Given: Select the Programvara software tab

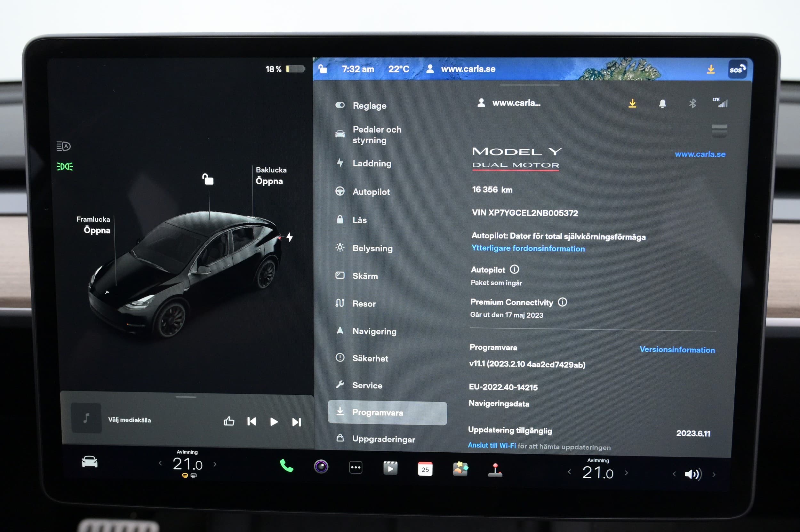Looking at the screenshot, I should 387,413.
